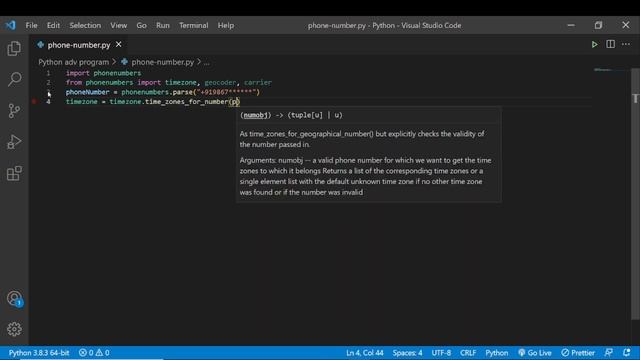Open the Manage gear icon

tap(14, 329)
